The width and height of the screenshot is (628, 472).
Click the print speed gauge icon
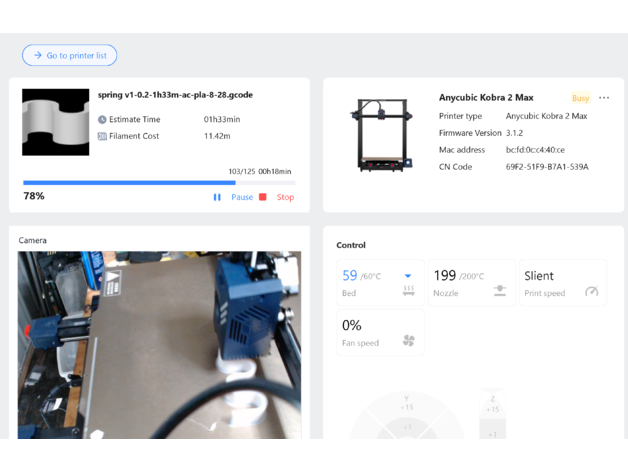(x=591, y=291)
